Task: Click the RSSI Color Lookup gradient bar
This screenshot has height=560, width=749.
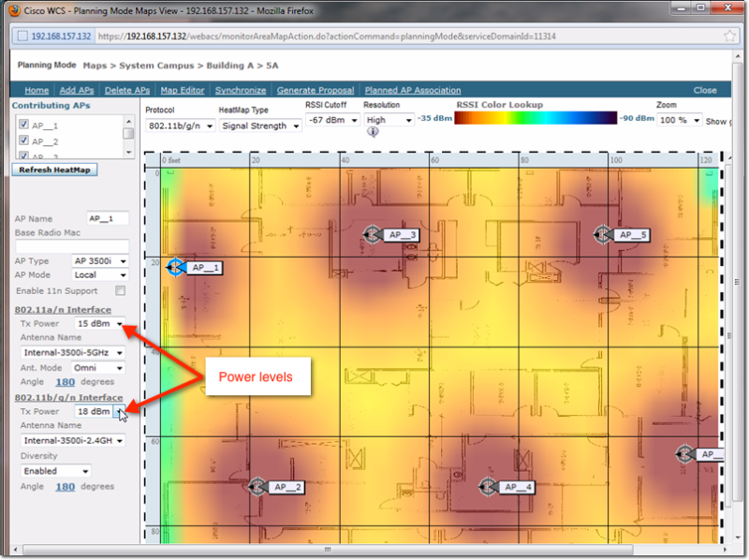Action: [x=536, y=118]
